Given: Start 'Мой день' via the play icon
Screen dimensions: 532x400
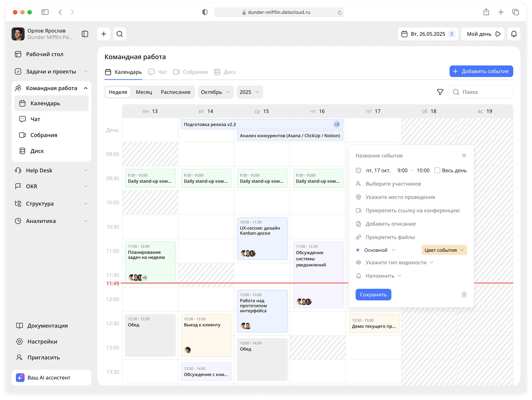Looking at the screenshot, I should pos(498,34).
